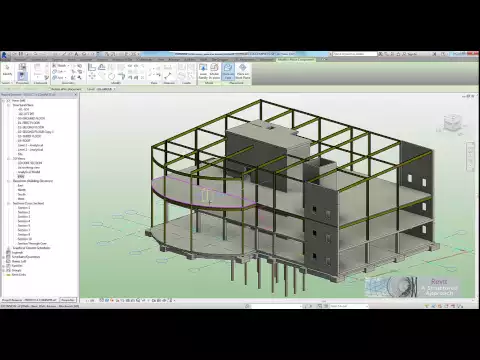The height and width of the screenshot is (360, 480).
Task: Open the Revit application menu button
Action: coord(4,55)
